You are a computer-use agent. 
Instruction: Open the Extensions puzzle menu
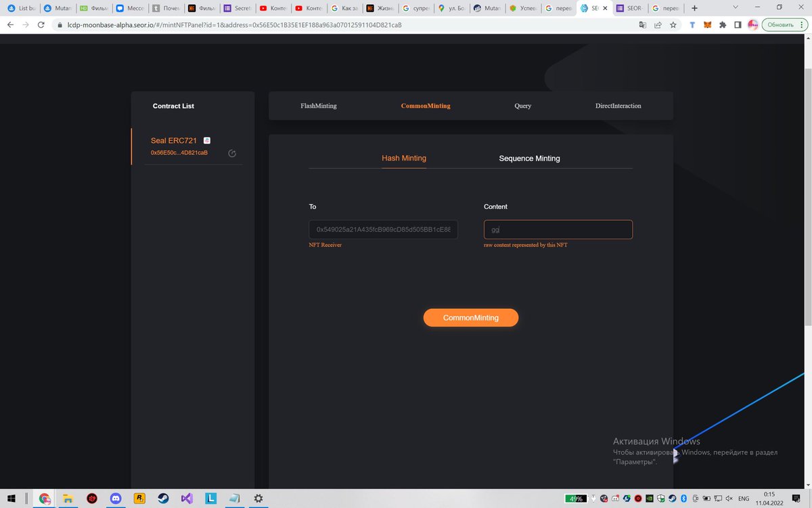coord(723,24)
